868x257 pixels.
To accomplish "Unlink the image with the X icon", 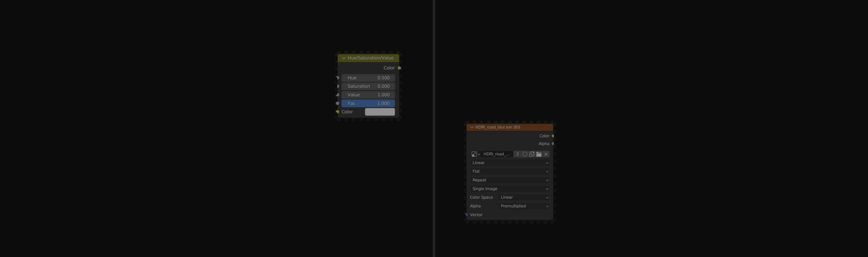I will (x=546, y=154).
